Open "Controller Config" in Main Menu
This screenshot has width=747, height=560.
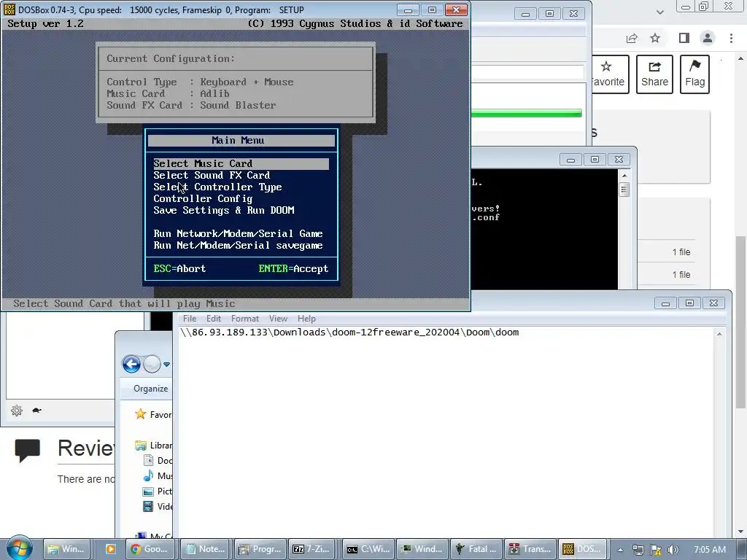coord(203,198)
